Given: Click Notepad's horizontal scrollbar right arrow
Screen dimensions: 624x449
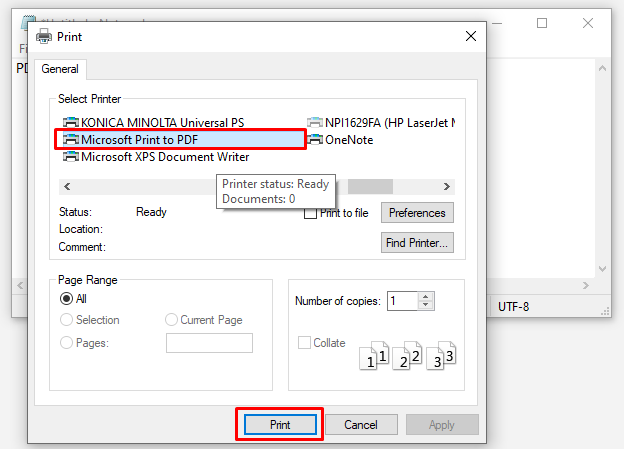Looking at the screenshot, I should pyautogui.click(x=586, y=285).
